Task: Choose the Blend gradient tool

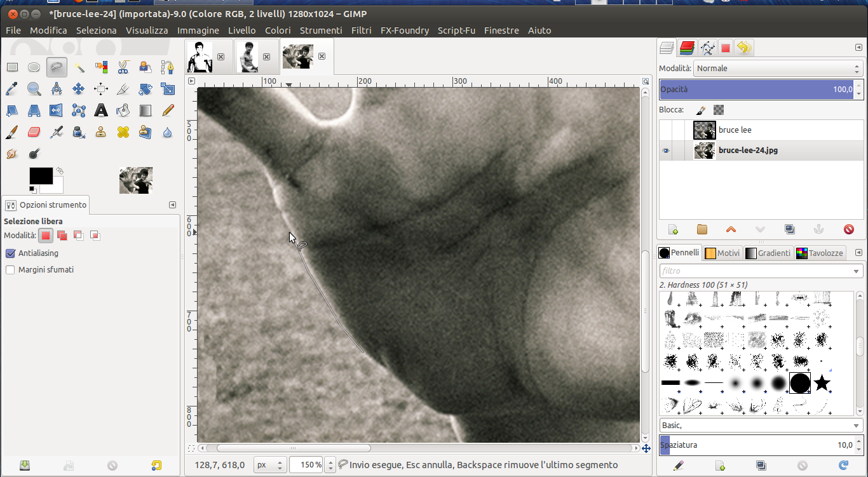Action: tap(146, 111)
